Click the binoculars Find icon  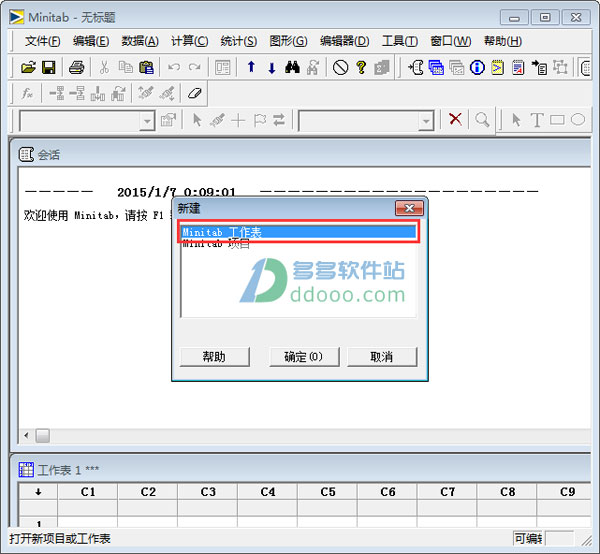coord(292,67)
